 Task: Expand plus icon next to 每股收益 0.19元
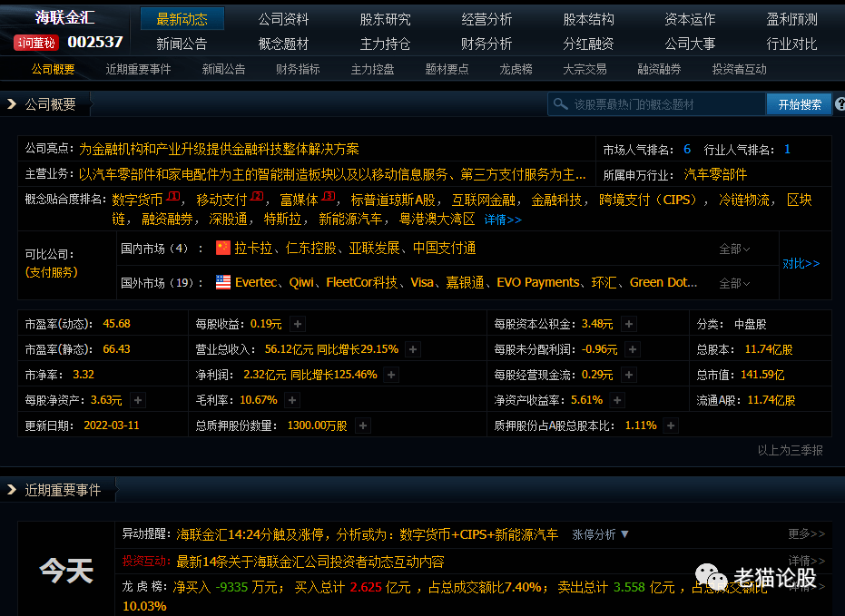[x=298, y=324]
